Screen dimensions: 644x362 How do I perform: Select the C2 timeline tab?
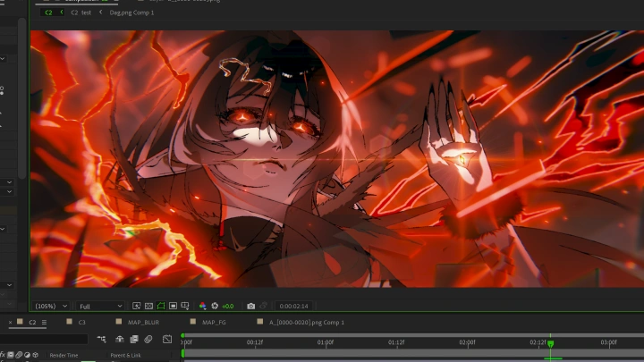click(32, 322)
